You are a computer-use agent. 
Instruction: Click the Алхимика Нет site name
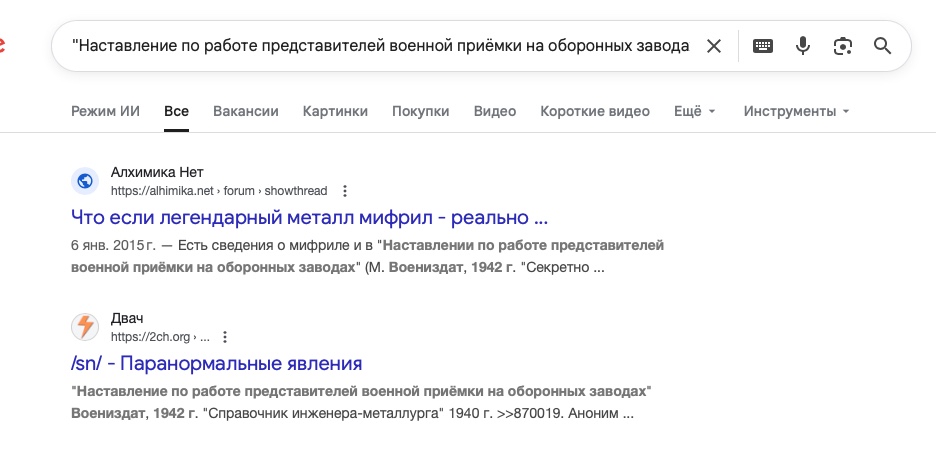coord(157,172)
